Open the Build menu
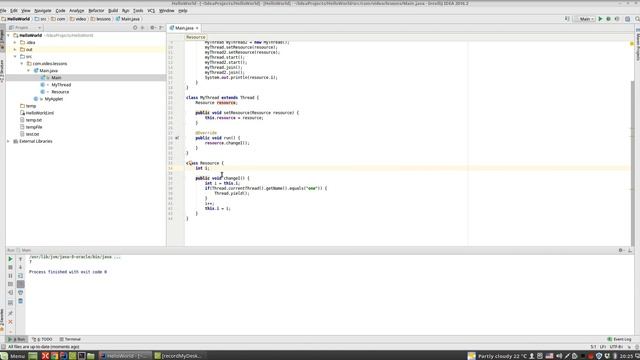The image size is (640, 360). coord(113,11)
